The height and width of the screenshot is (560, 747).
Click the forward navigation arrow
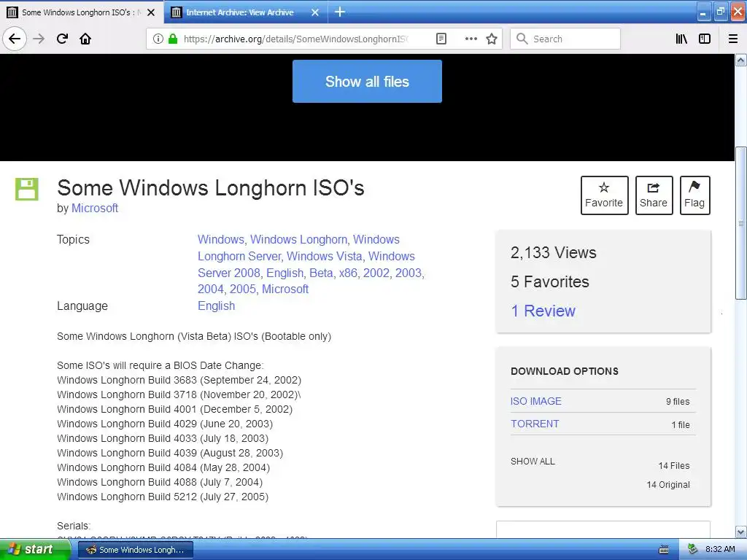point(39,39)
